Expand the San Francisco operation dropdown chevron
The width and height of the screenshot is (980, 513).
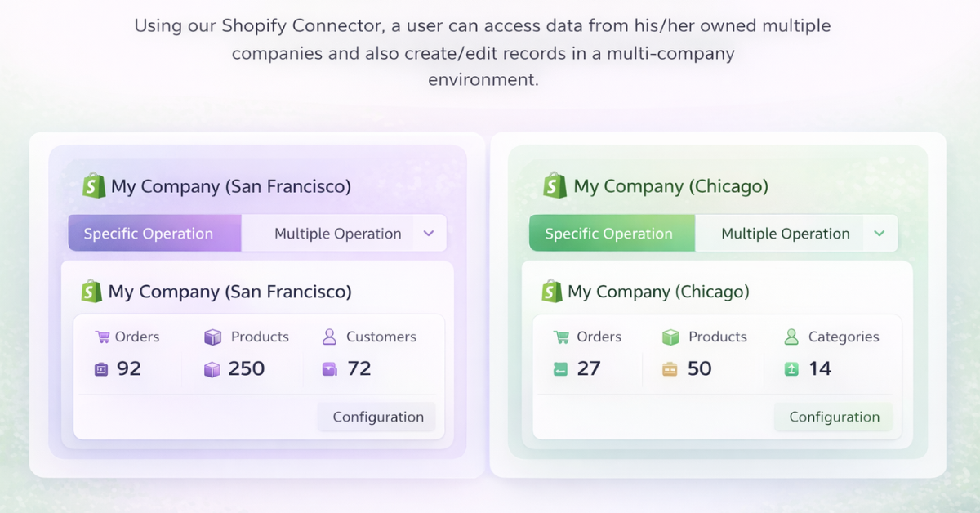(x=429, y=234)
